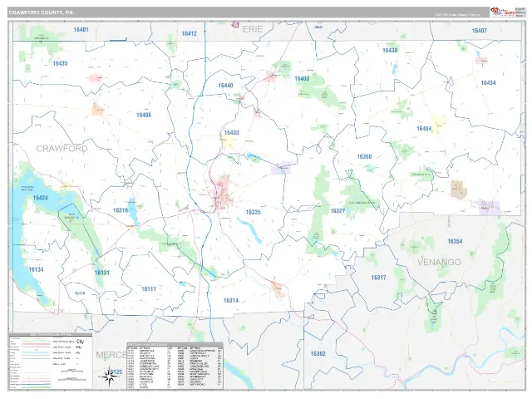Select the ZIP code label 16407

click(x=479, y=31)
